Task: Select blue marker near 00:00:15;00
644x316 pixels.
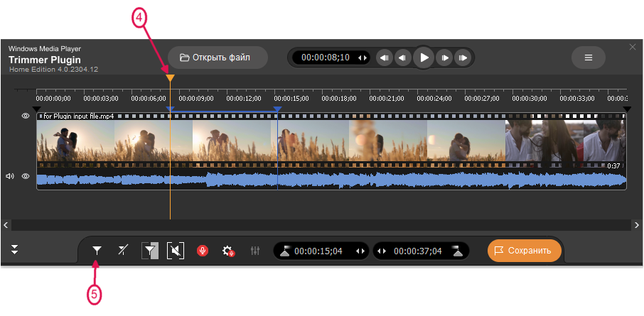Action: click(x=278, y=109)
